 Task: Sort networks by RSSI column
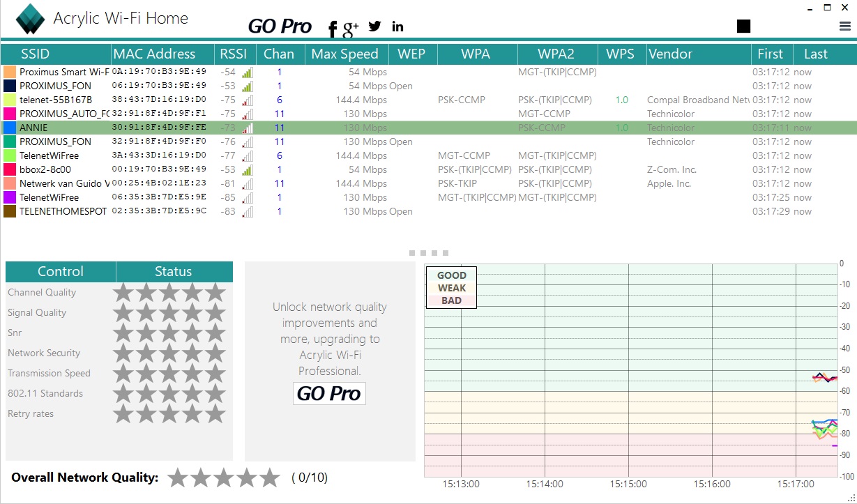click(234, 54)
